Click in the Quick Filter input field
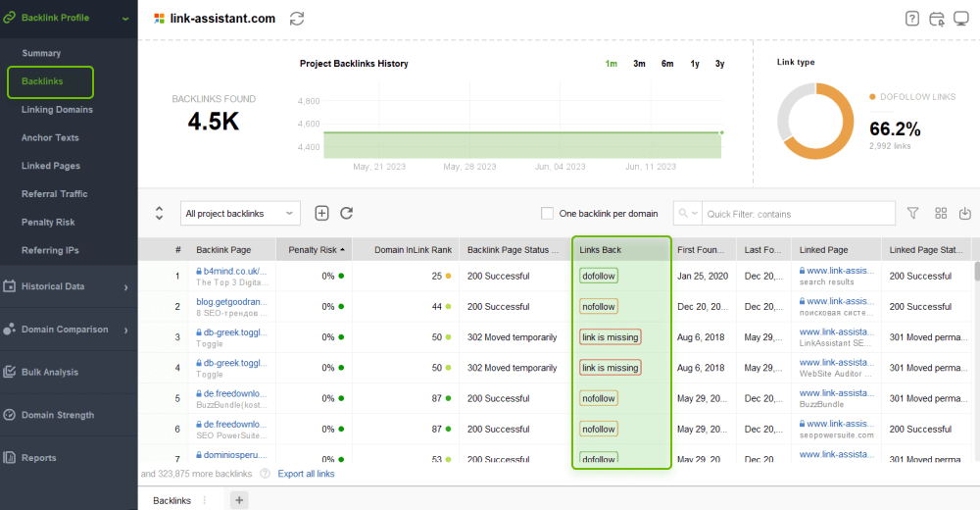The width and height of the screenshot is (980, 510). pyautogui.click(x=800, y=214)
